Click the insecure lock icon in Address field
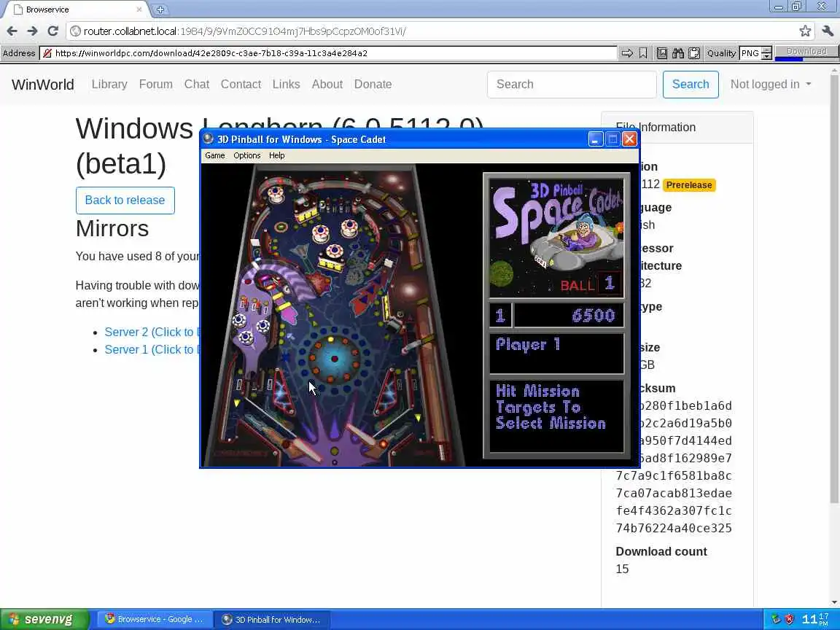840x630 pixels. pyautogui.click(x=47, y=53)
